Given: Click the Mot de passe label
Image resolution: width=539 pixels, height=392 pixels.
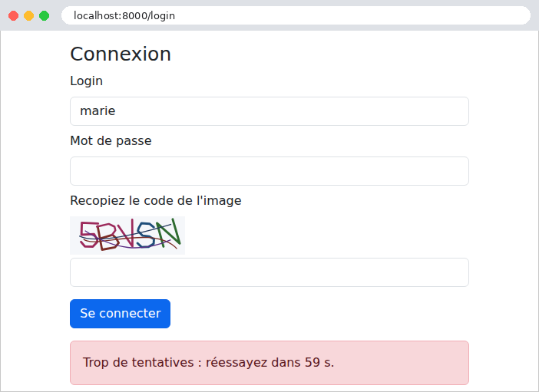Looking at the screenshot, I should [111, 141].
